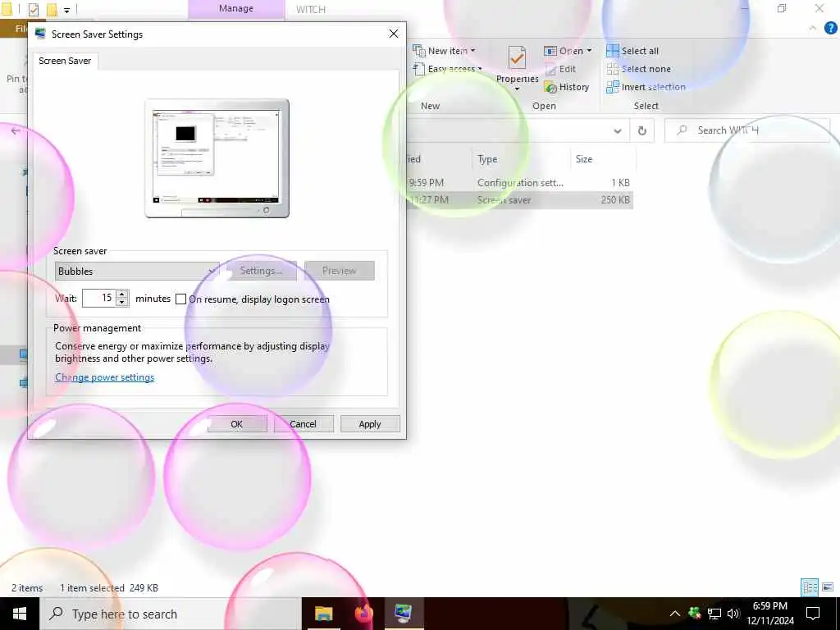The width and height of the screenshot is (840, 630).
Task: Click the screen saver Settings... button
Action: point(262,271)
